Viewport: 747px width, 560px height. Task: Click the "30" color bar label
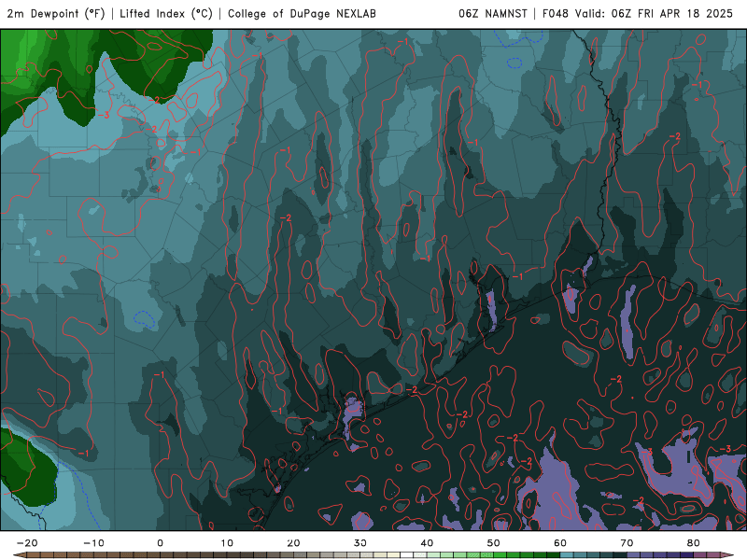pyautogui.click(x=360, y=543)
